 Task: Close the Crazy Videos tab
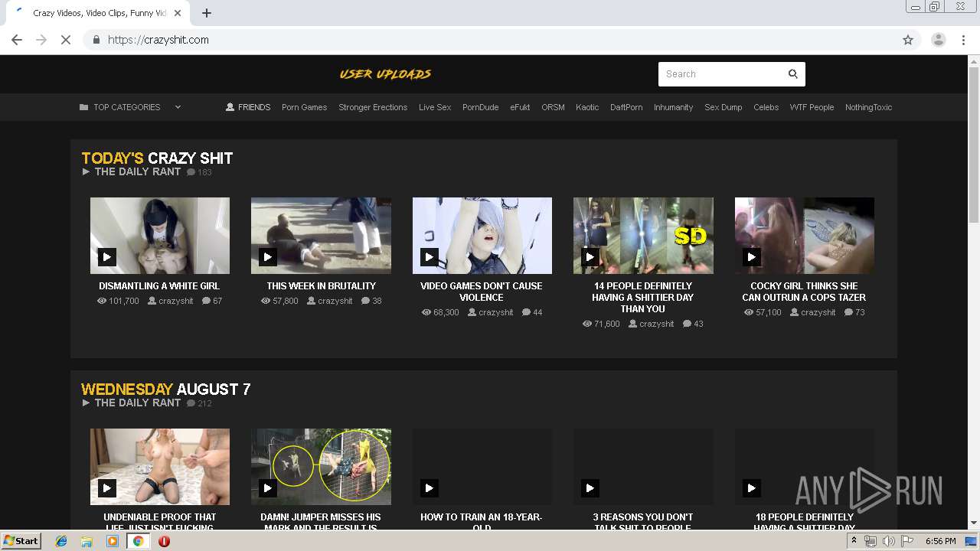[178, 13]
